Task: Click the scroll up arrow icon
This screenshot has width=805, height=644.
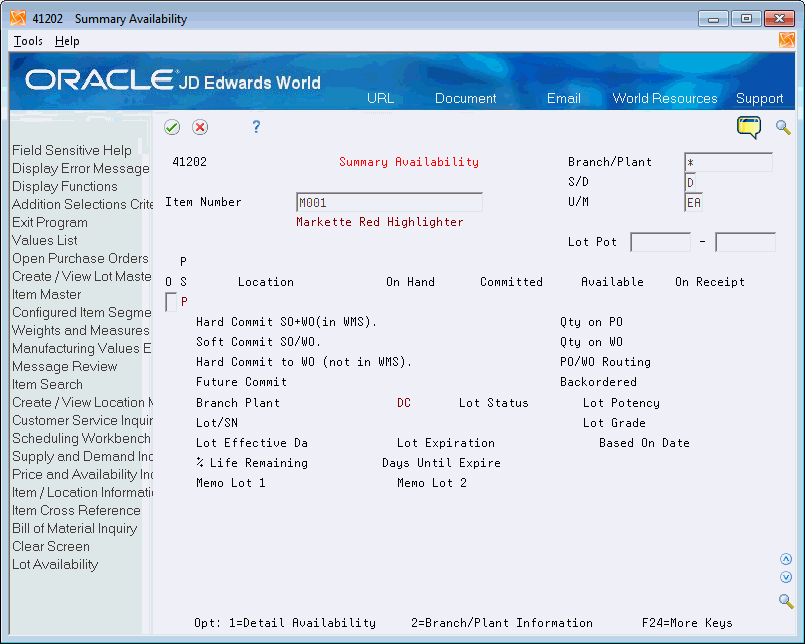Action: (x=785, y=559)
